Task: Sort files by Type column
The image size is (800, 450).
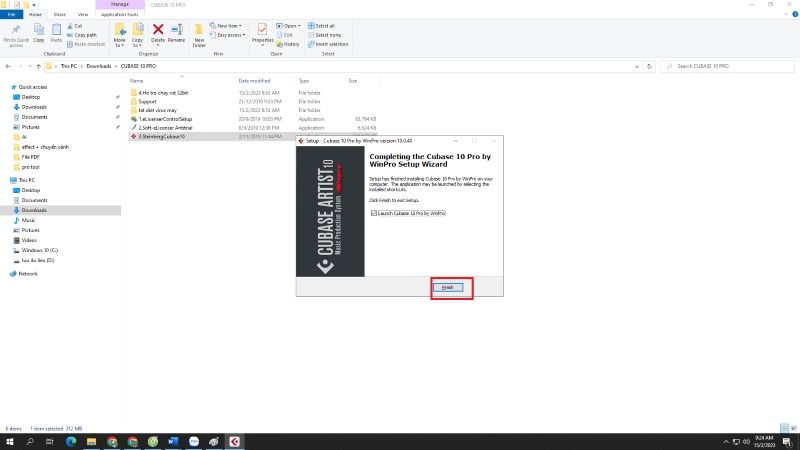Action: click(304, 81)
